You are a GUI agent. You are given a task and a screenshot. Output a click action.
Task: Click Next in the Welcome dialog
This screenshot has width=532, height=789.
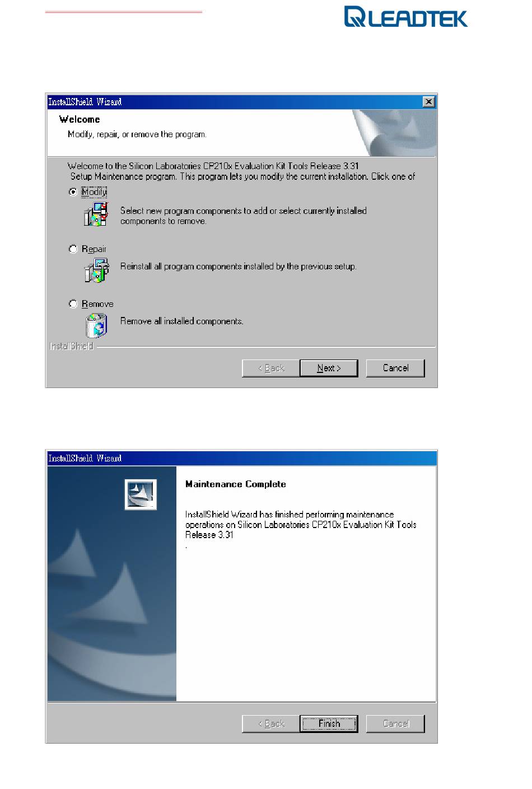click(x=329, y=368)
